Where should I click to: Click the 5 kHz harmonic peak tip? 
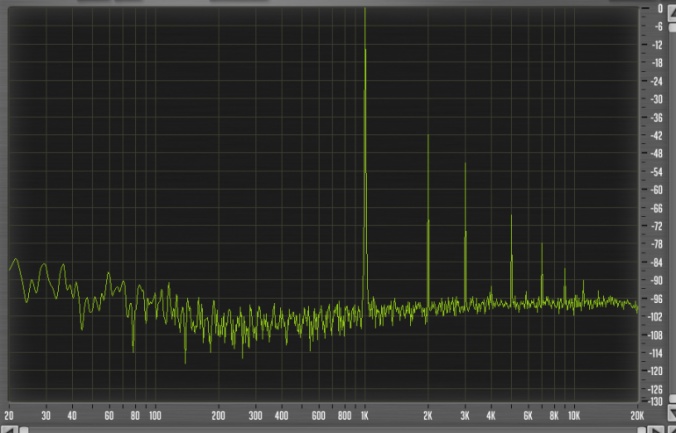(x=511, y=216)
